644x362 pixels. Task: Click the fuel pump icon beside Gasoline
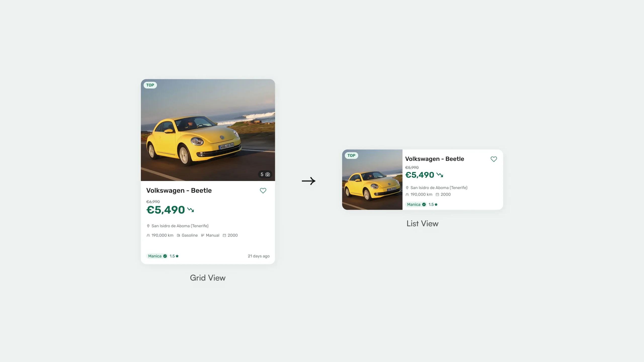178,236
